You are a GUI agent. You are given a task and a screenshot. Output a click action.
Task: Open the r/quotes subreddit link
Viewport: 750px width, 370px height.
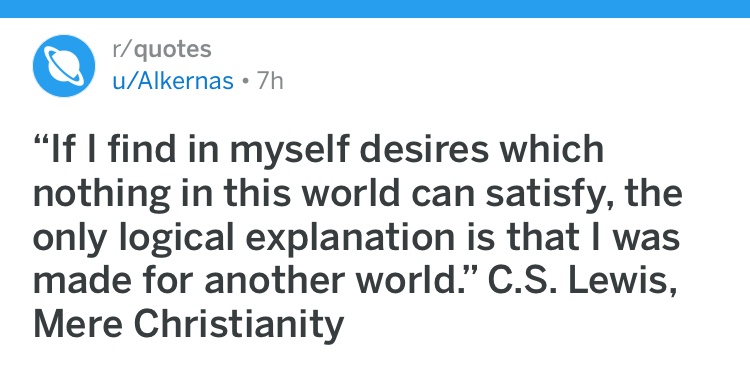pos(162,49)
